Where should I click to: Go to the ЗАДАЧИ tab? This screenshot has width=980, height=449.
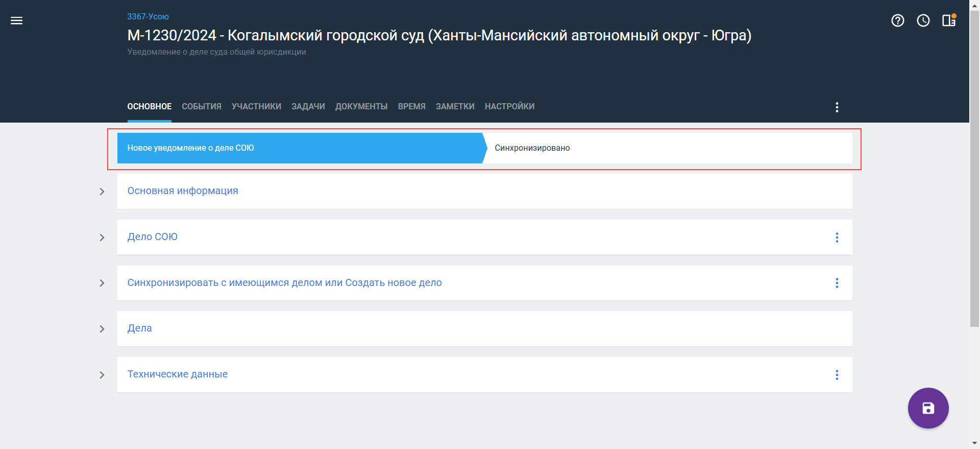coord(308,106)
